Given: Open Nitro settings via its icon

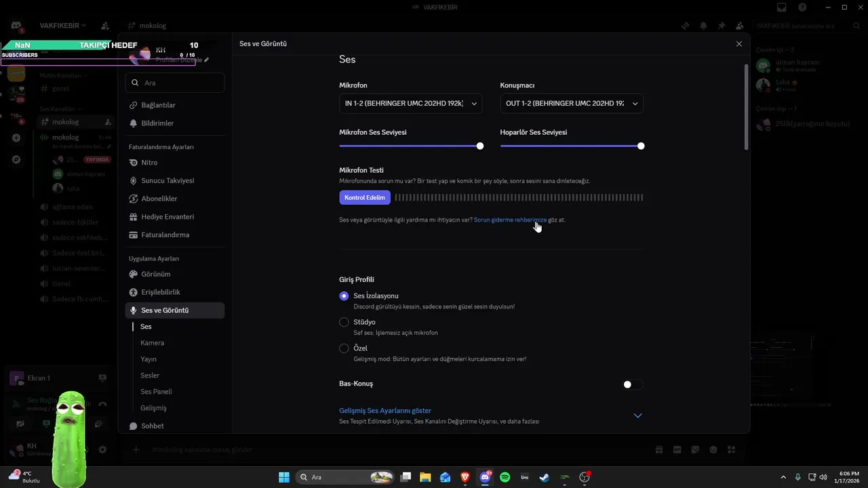Looking at the screenshot, I should 134,163.
